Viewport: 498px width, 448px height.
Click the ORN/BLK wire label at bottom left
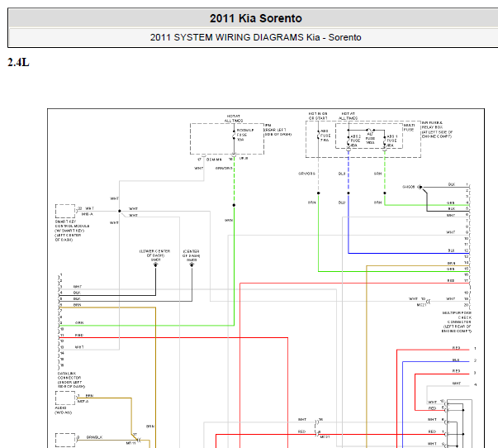pyautogui.click(x=94, y=437)
